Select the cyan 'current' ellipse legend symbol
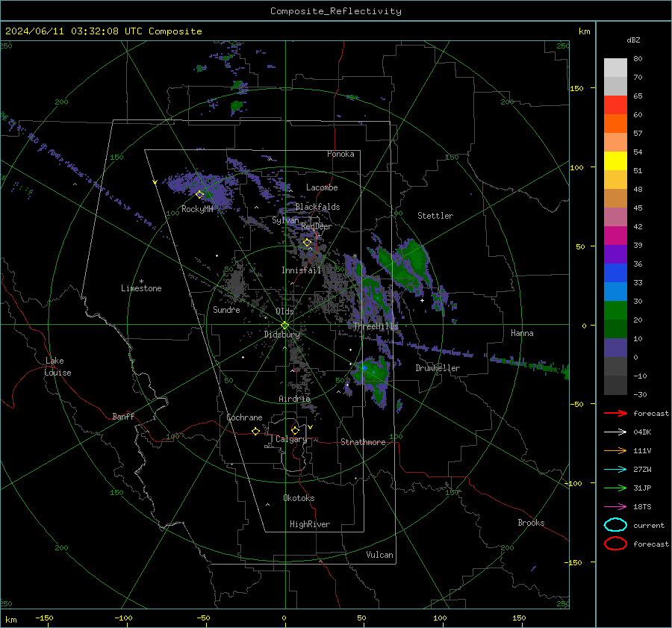The width and height of the screenshot is (672, 628). (615, 525)
